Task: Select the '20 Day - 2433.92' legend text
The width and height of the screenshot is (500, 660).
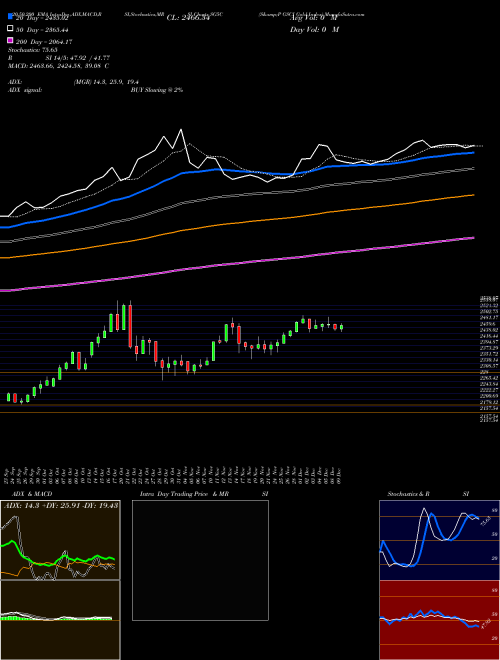Action: click(42, 18)
